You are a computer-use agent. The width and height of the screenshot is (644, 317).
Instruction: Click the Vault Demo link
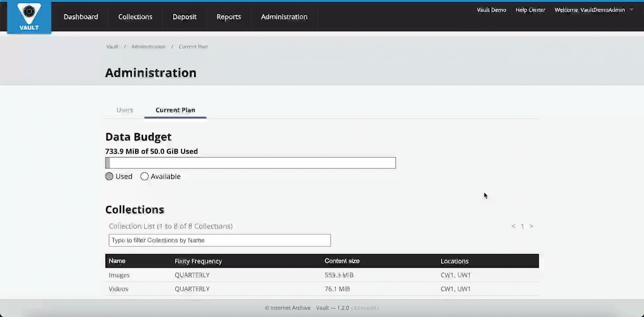tap(491, 10)
